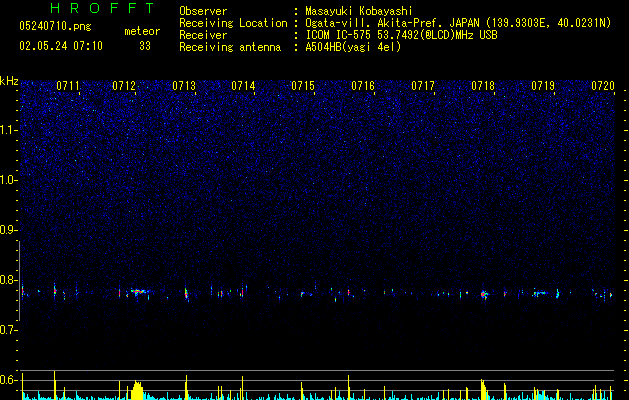The image size is (629, 400).
Task: Click the strong meteor echo near 0712
Action: [x=139, y=292]
